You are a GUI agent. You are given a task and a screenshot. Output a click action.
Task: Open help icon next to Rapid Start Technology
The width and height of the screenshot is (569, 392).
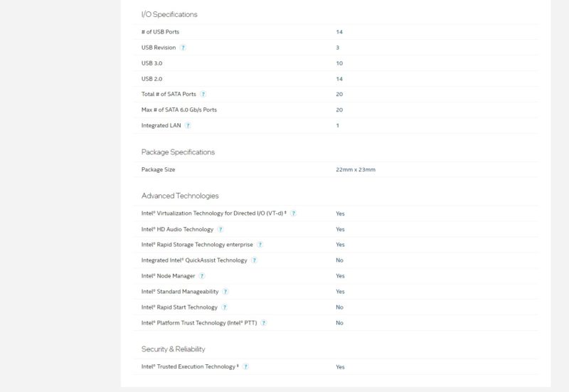click(225, 307)
